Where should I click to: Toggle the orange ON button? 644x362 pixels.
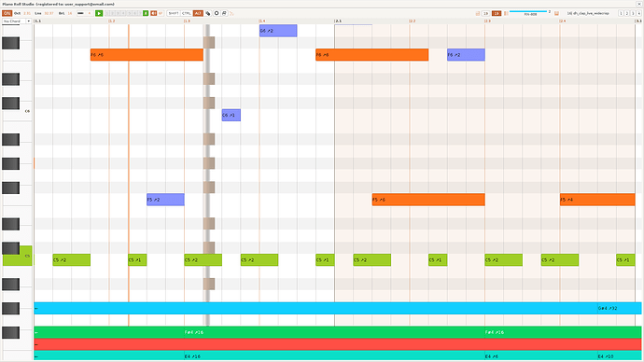point(7,14)
